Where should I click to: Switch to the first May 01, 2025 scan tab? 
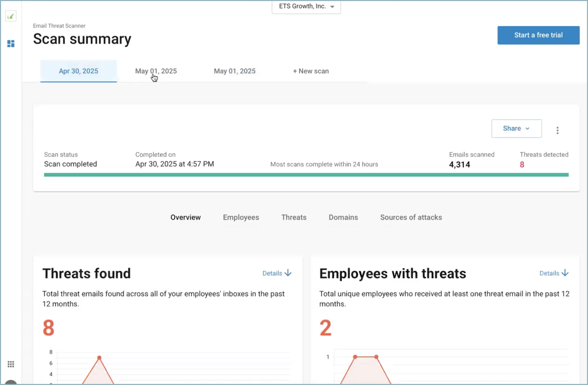[x=156, y=71]
